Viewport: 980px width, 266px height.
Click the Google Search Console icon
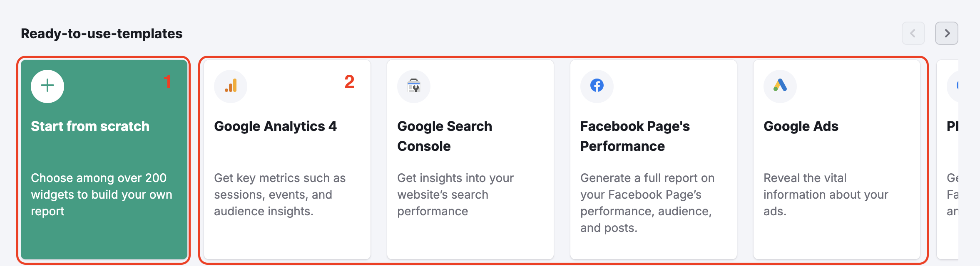(x=414, y=86)
